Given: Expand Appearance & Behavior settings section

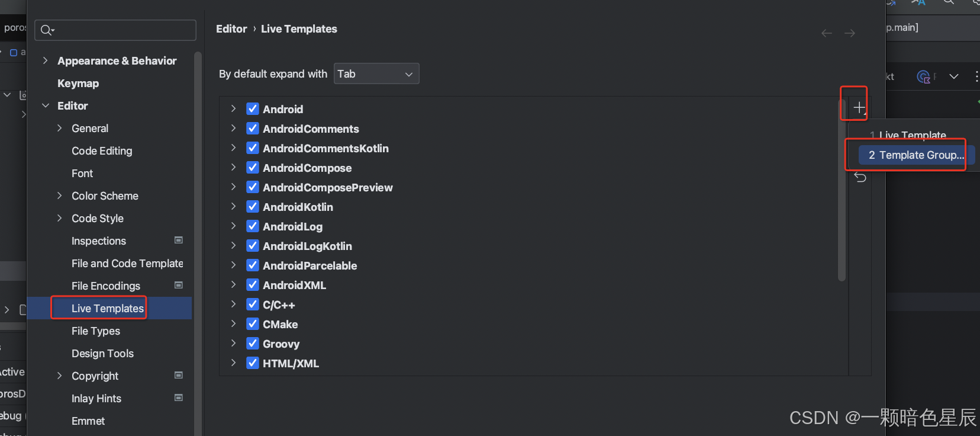Looking at the screenshot, I should coord(46,61).
